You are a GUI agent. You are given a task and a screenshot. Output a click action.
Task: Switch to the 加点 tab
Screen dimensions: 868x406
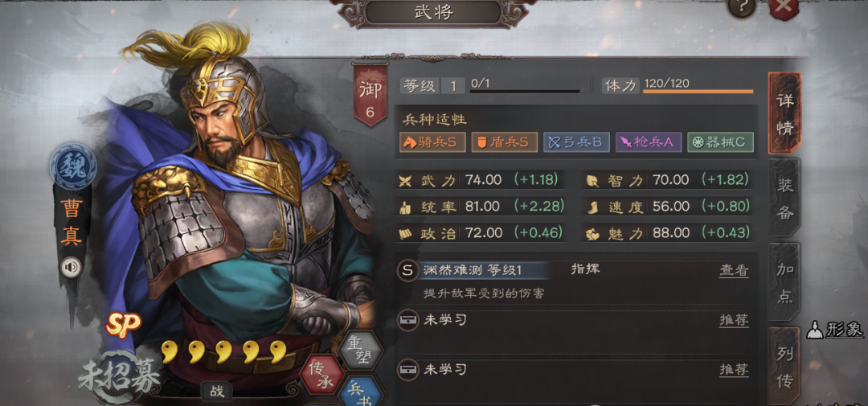point(785,282)
